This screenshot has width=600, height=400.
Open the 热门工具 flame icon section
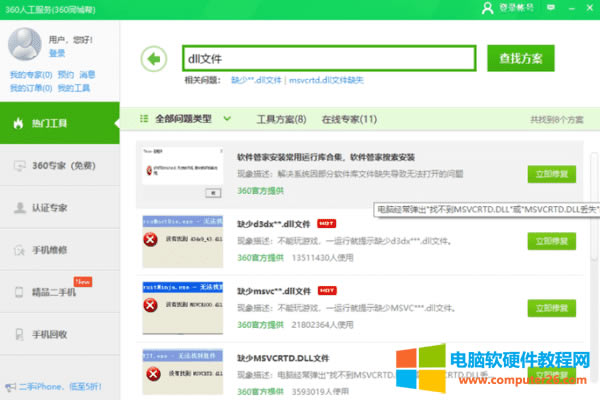[x=19, y=122]
